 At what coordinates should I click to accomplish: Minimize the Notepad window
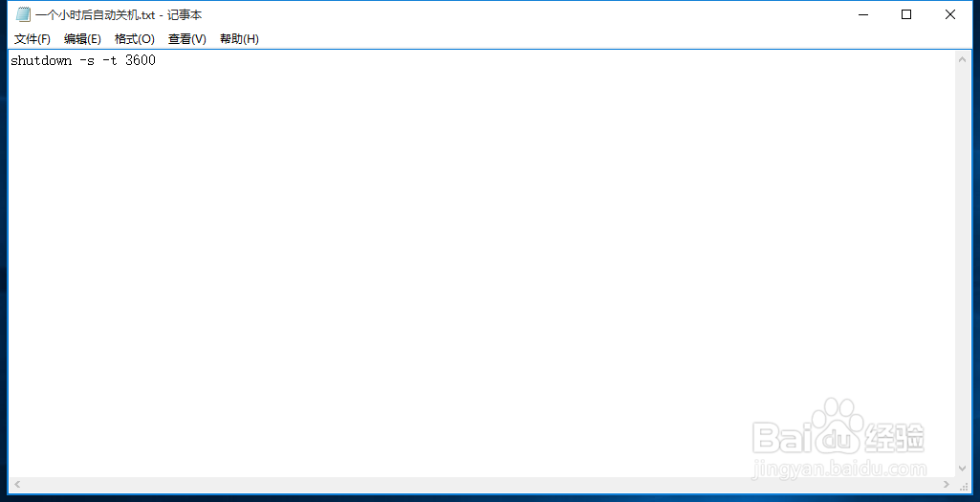point(863,14)
